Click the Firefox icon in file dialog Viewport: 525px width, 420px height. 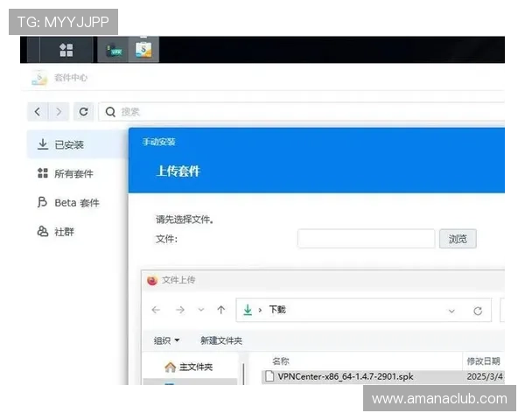click(152, 280)
